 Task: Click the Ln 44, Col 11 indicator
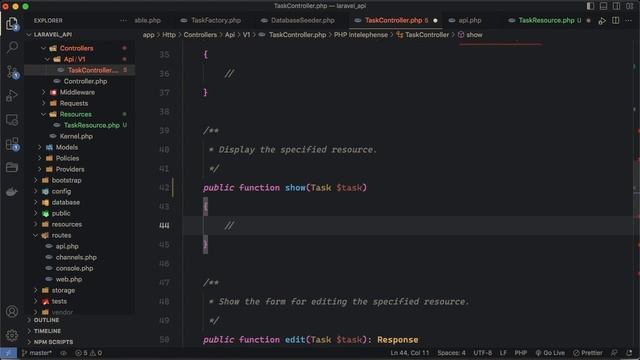[409, 353]
